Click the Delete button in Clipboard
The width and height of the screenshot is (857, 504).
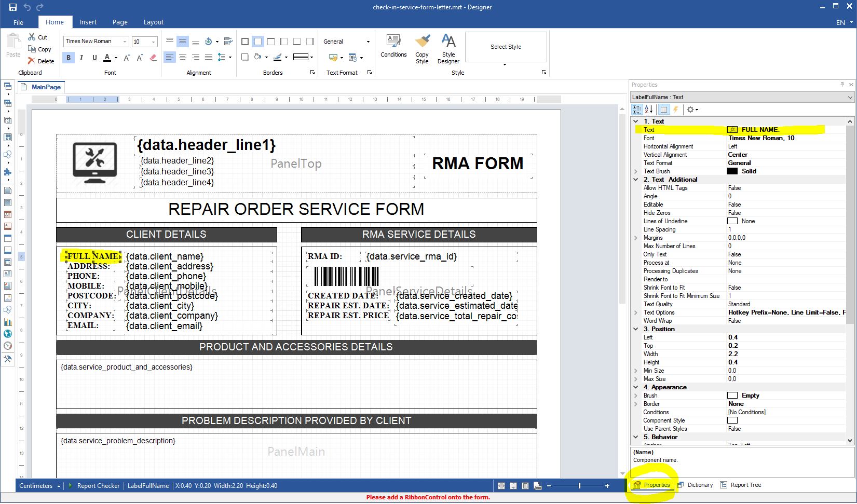coord(41,61)
